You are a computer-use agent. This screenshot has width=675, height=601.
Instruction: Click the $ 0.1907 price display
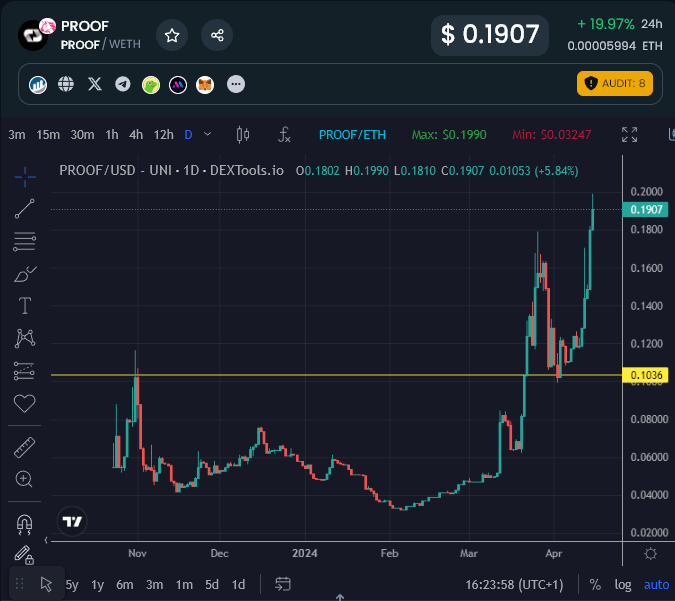pyautogui.click(x=490, y=35)
